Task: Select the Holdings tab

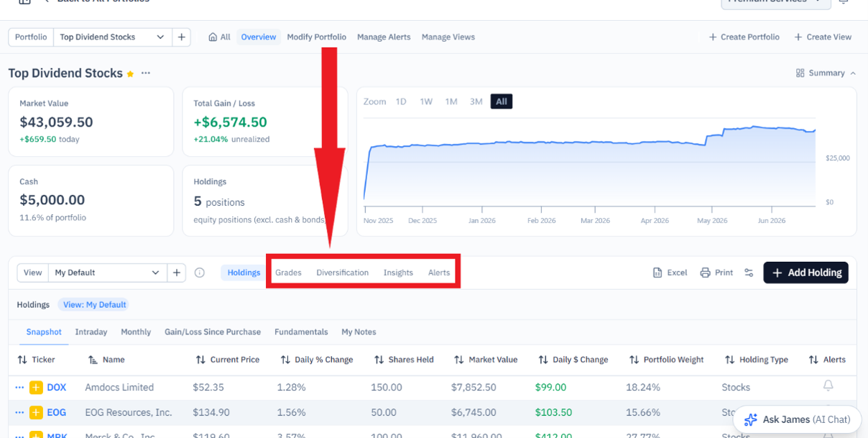Action: [x=244, y=273]
